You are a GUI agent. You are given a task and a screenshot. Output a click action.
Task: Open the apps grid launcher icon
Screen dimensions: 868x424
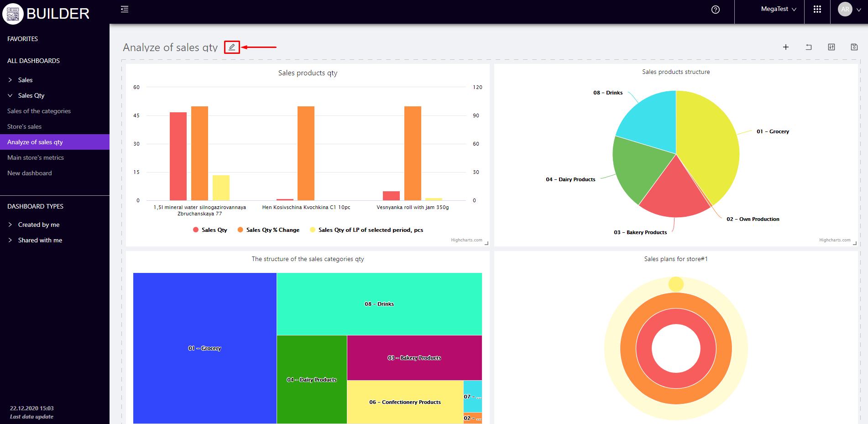coord(817,10)
